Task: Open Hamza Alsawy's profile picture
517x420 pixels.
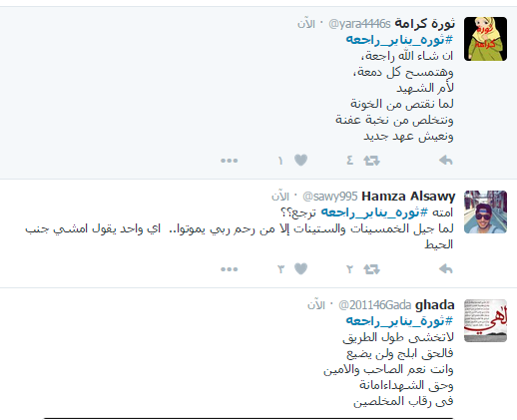Action: [x=485, y=212]
